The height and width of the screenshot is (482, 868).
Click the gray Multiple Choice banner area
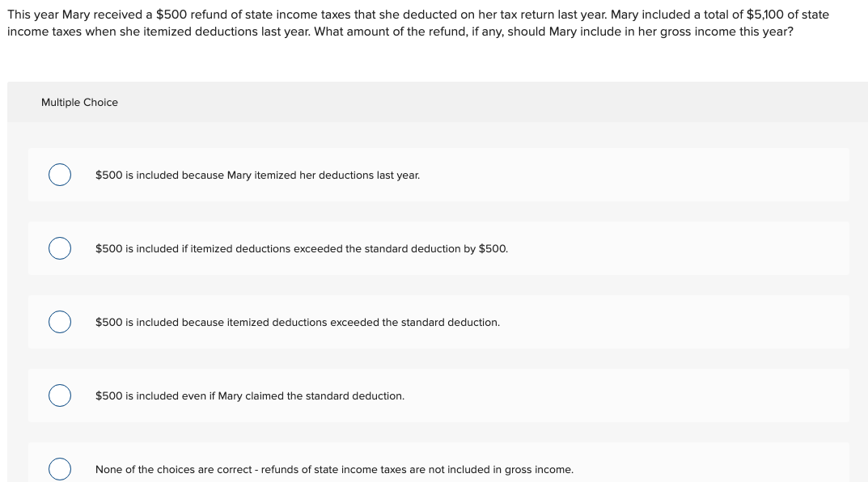pyautogui.click(x=437, y=102)
